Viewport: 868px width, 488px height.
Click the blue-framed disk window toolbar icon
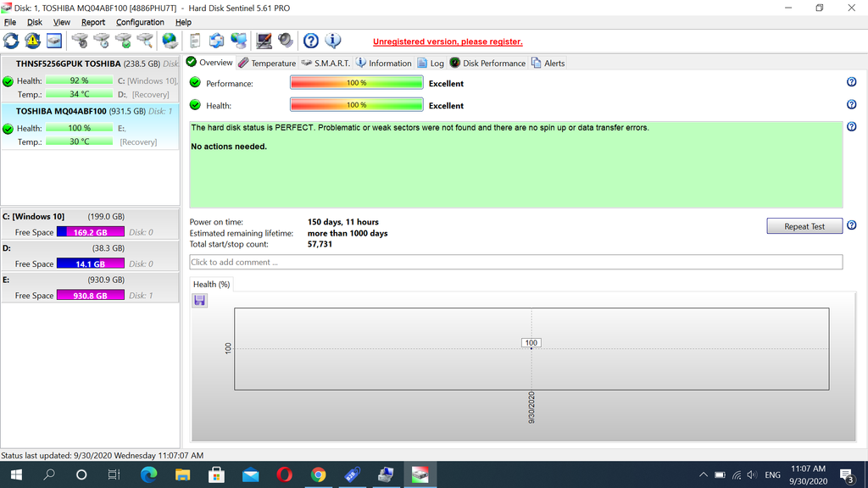tap(54, 41)
